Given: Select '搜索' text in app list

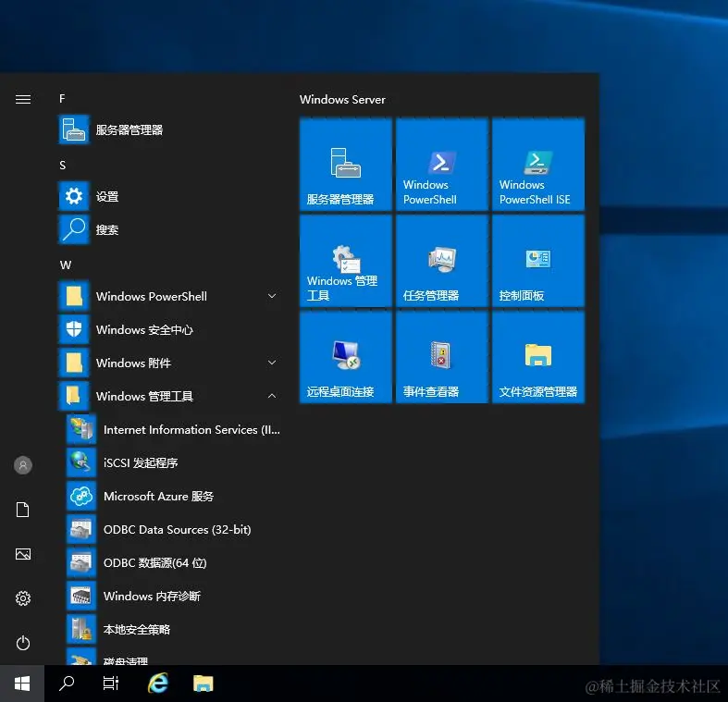Looking at the screenshot, I should 107,229.
